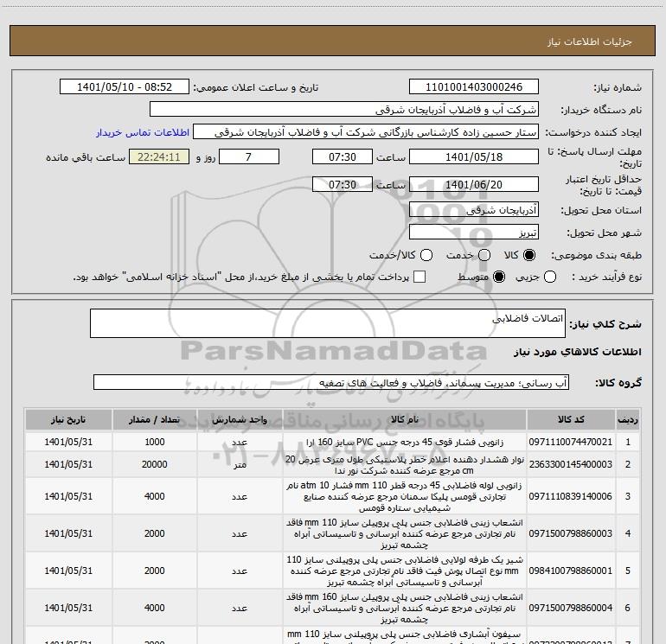
Task: Click the واحد شمارش column header
Action: point(240,419)
